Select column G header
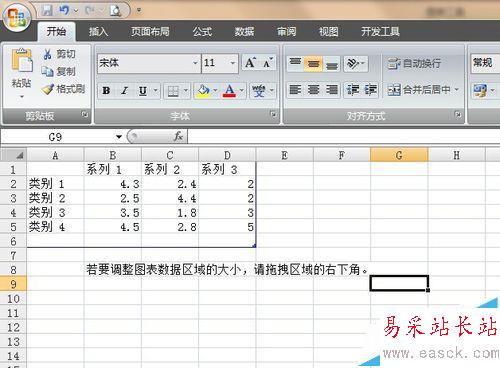 tap(399, 155)
